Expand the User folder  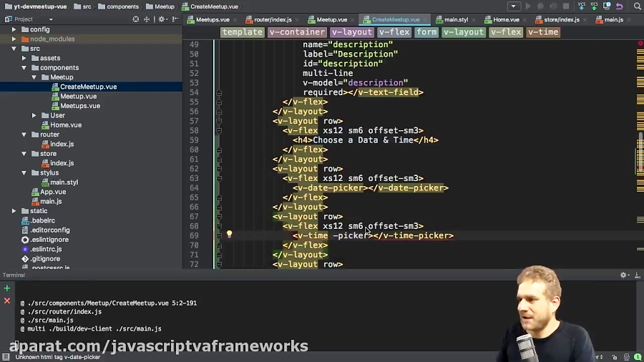(x=34, y=115)
